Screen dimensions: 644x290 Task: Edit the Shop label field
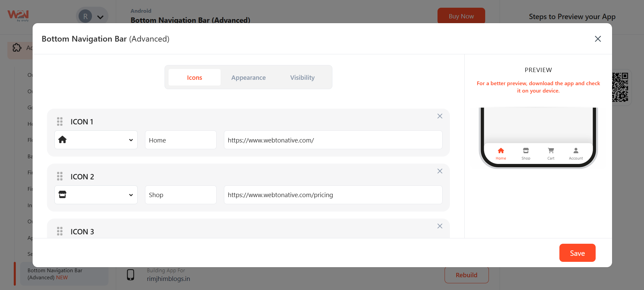pos(181,195)
